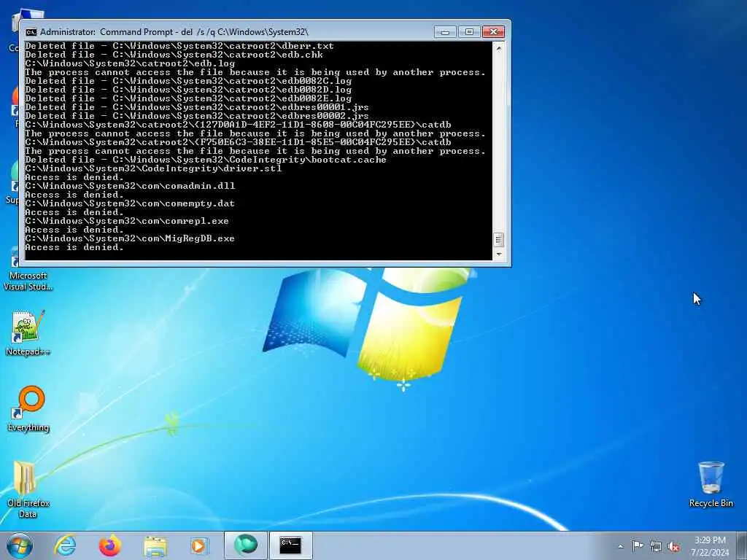Click the line containing comadmin.dll
Viewport: 747px width, 560px height.
[130, 186]
